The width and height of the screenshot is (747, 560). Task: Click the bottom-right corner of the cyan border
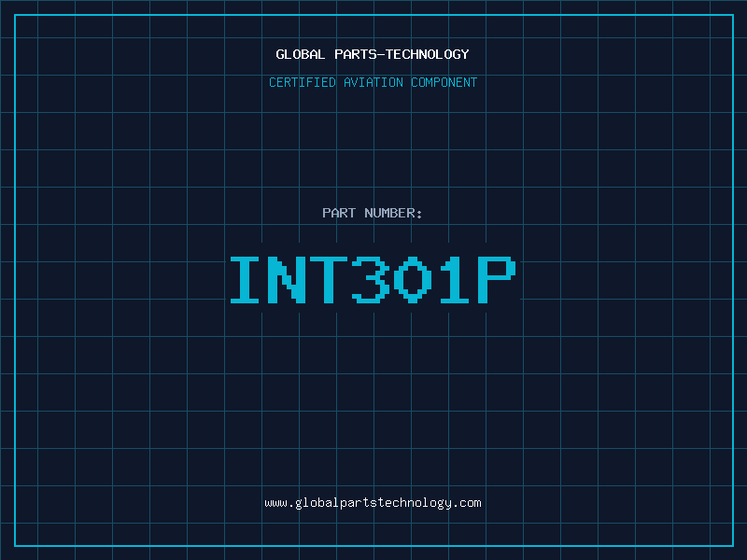732,545
